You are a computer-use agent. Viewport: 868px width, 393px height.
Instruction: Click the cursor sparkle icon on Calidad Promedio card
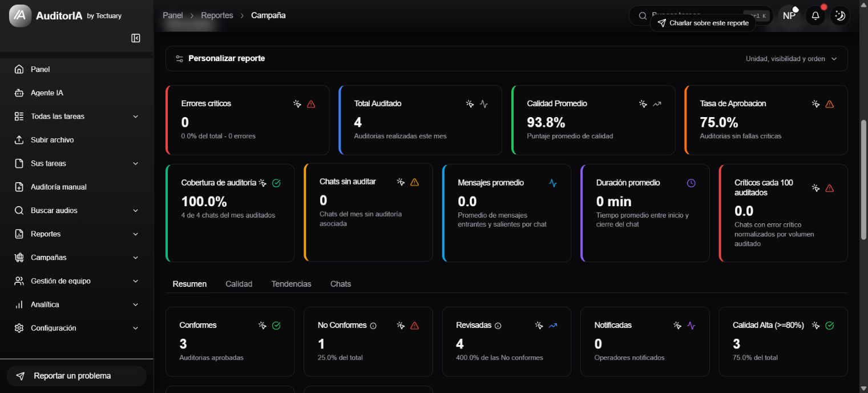643,104
